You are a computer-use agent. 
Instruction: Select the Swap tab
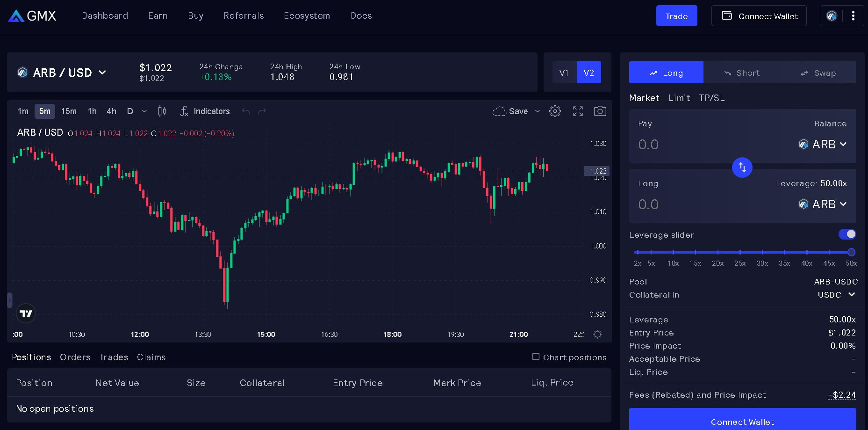point(818,73)
